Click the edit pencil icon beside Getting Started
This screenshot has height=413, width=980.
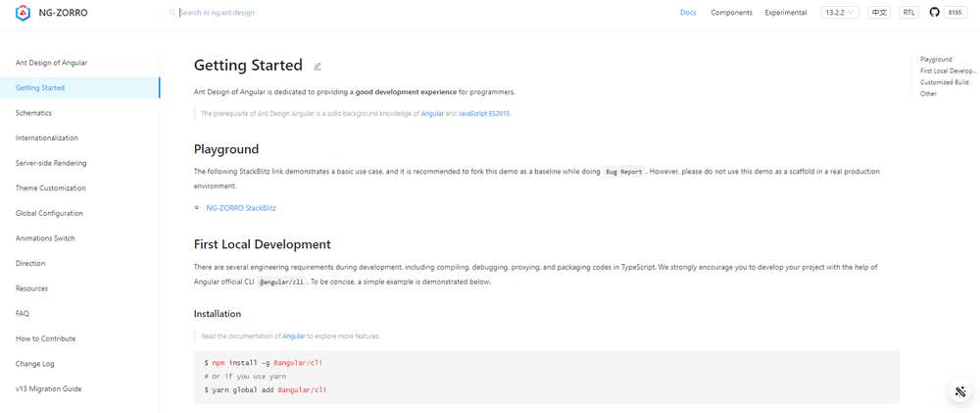pyautogui.click(x=318, y=66)
